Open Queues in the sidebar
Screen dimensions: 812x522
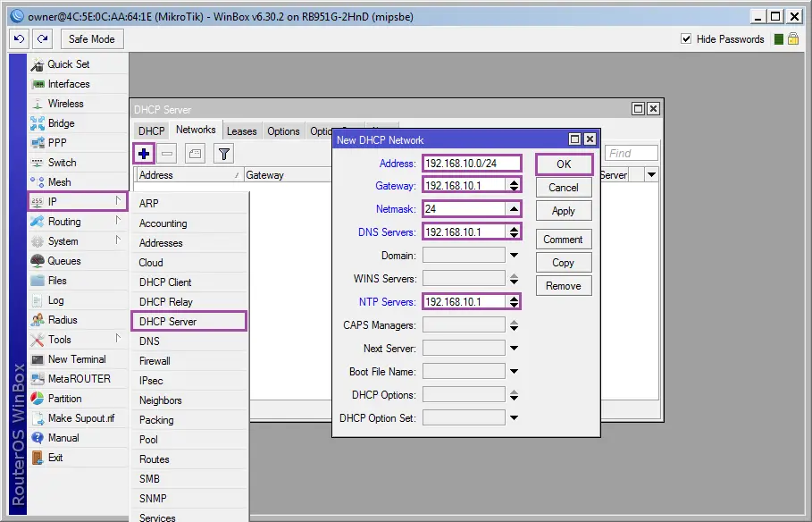(63, 261)
